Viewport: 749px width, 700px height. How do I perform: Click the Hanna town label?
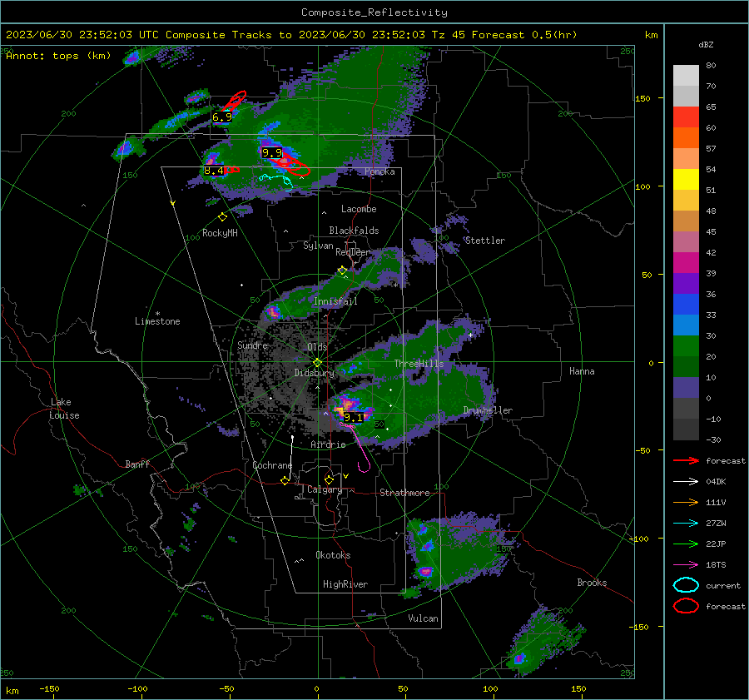(x=582, y=371)
